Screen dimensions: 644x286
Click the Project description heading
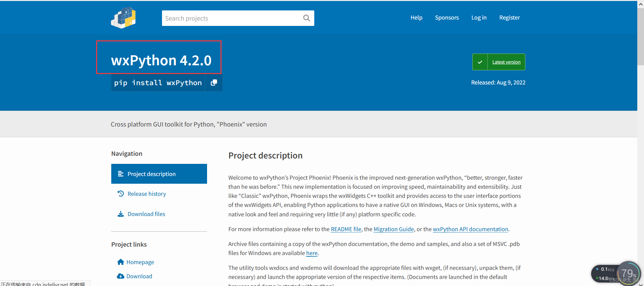coord(266,155)
